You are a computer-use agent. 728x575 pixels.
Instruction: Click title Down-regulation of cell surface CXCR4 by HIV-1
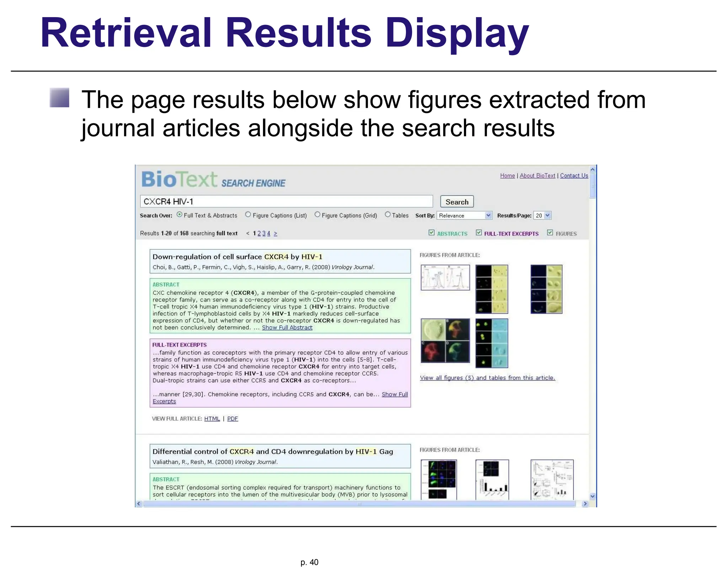237,257
